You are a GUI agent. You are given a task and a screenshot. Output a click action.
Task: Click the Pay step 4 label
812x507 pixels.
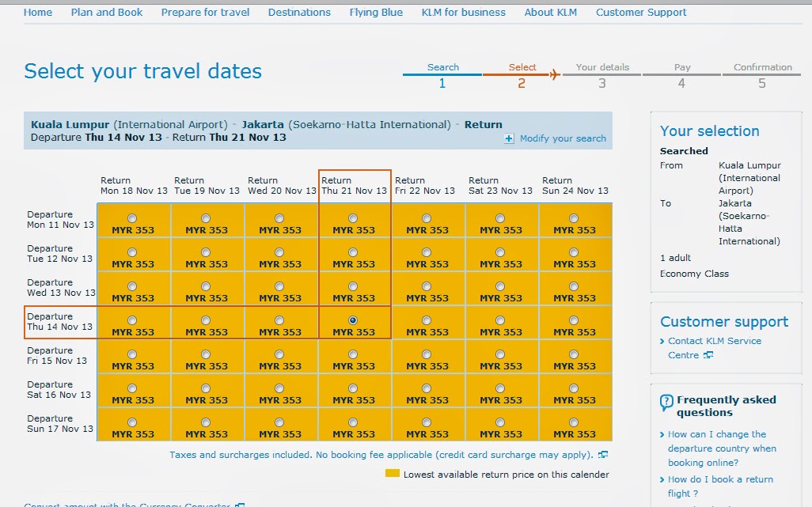pyautogui.click(x=682, y=67)
